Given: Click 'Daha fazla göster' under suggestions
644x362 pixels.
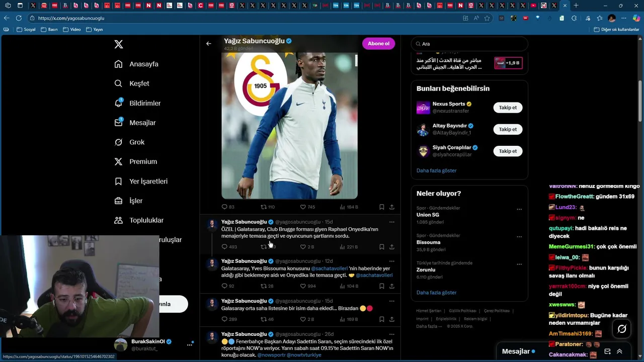Looking at the screenshot, I should (x=436, y=170).
